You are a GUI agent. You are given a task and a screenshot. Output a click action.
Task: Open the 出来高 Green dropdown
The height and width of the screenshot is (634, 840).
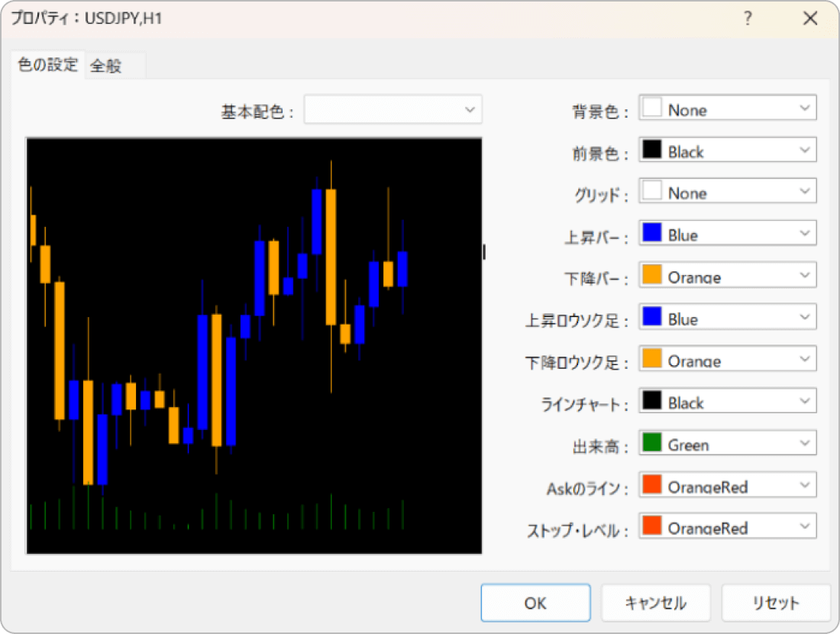tap(727, 443)
